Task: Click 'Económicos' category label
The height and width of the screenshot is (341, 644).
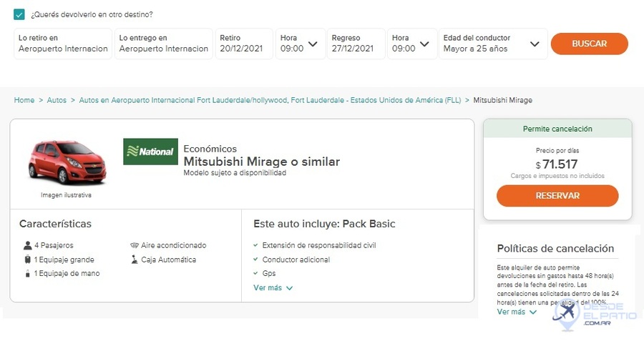Action: [210, 149]
